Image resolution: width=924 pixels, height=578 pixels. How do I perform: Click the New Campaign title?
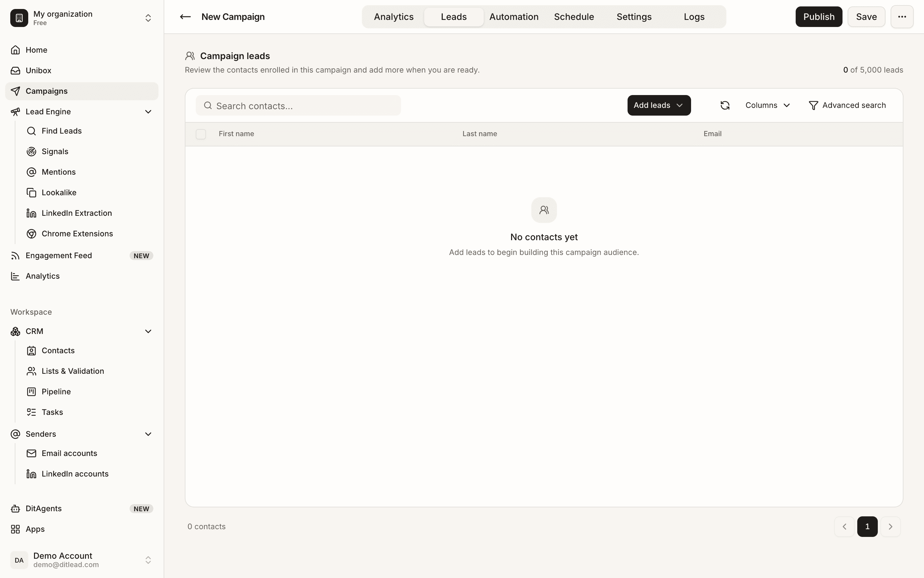point(233,17)
